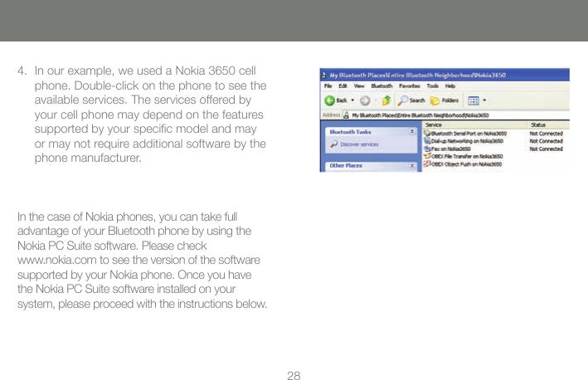The width and height of the screenshot is (588, 380).
Task: Click the Back label in the toolbar
Action: [x=342, y=100]
